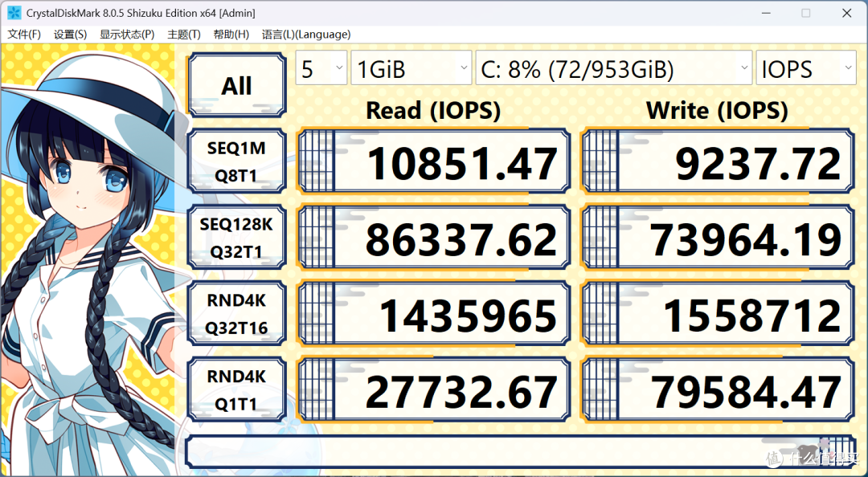Viewport: 868px width, 477px height.
Task: Select the SEQ1M read result 10851.47
Action: (x=434, y=161)
